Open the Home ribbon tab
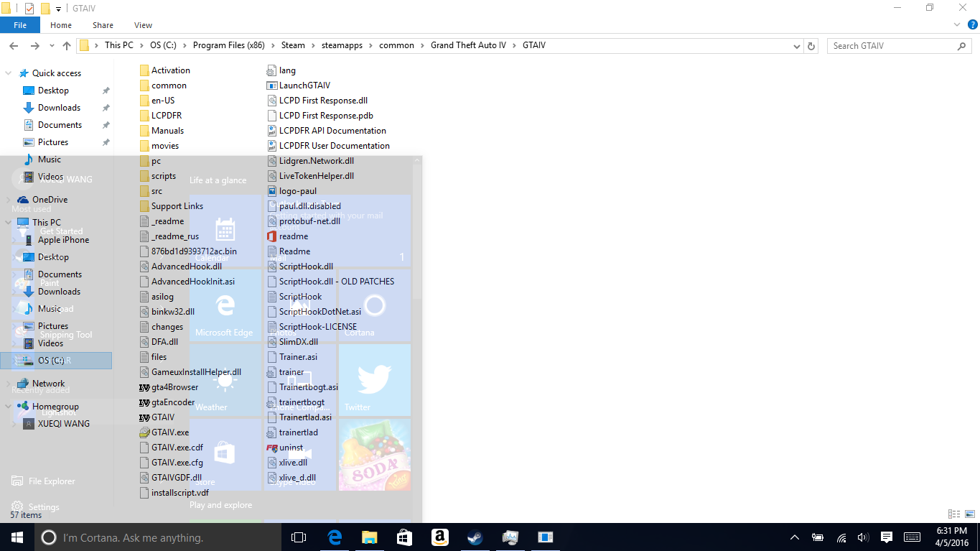This screenshot has height=551, width=980. pos(61,25)
